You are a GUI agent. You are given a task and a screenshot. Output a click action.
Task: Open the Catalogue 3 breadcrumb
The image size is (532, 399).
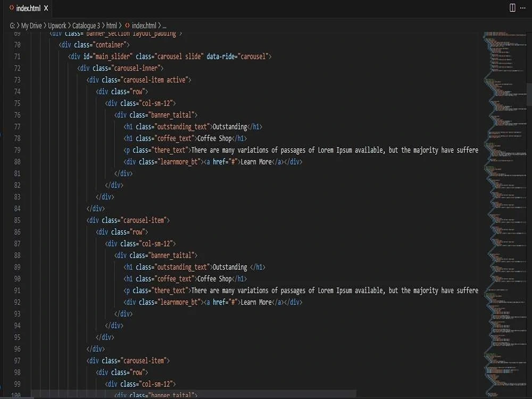click(x=86, y=26)
